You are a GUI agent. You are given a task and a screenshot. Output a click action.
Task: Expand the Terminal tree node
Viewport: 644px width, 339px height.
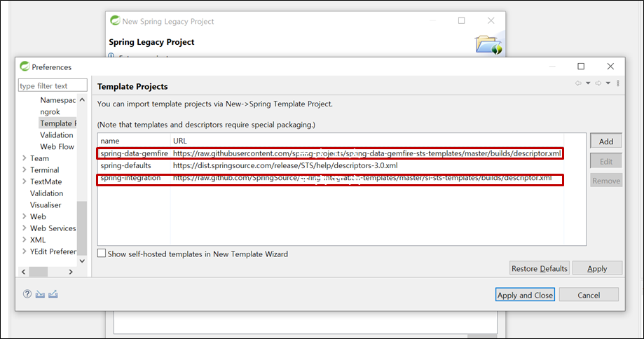pyautogui.click(x=25, y=169)
